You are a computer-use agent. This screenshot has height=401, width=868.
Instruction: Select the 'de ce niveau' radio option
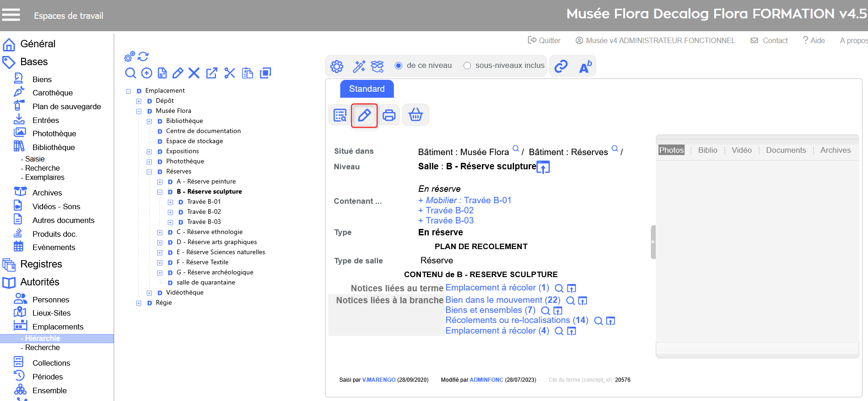point(398,66)
